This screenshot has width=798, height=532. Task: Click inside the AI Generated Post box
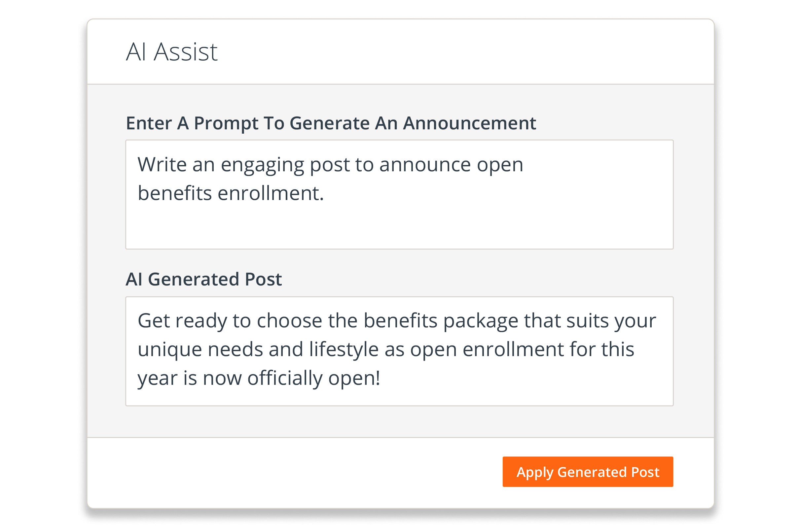(x=399, y=351)
